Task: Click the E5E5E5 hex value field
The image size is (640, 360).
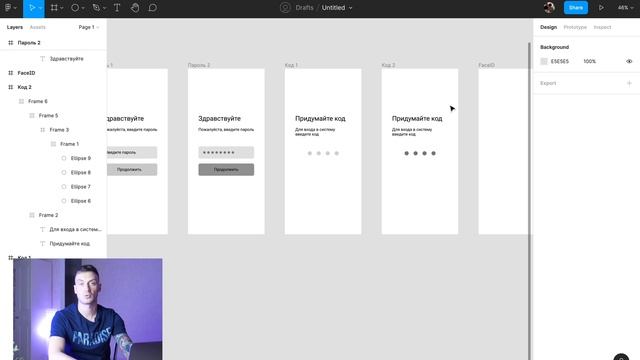Action: click(x=560, y=61)
